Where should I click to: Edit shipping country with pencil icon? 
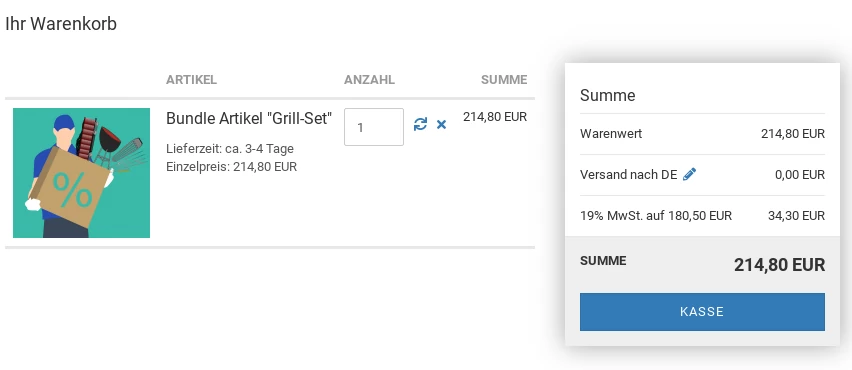(x=690, y=174)
